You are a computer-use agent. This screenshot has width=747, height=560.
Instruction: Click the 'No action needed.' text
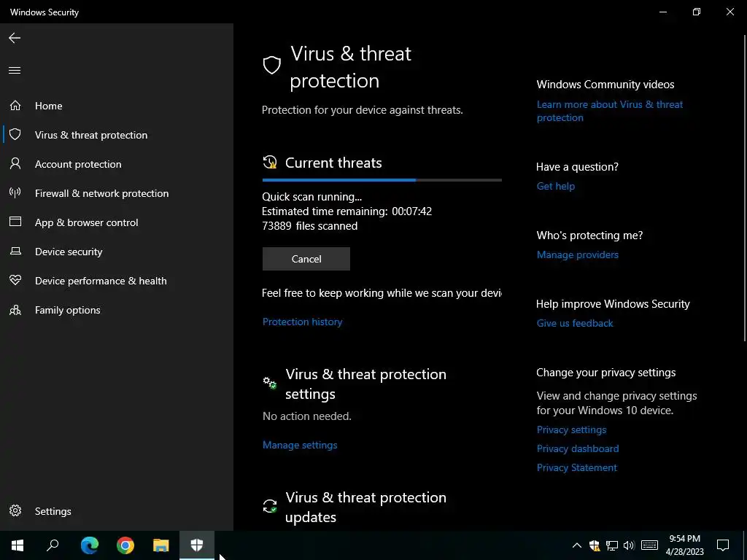[307, 416]
